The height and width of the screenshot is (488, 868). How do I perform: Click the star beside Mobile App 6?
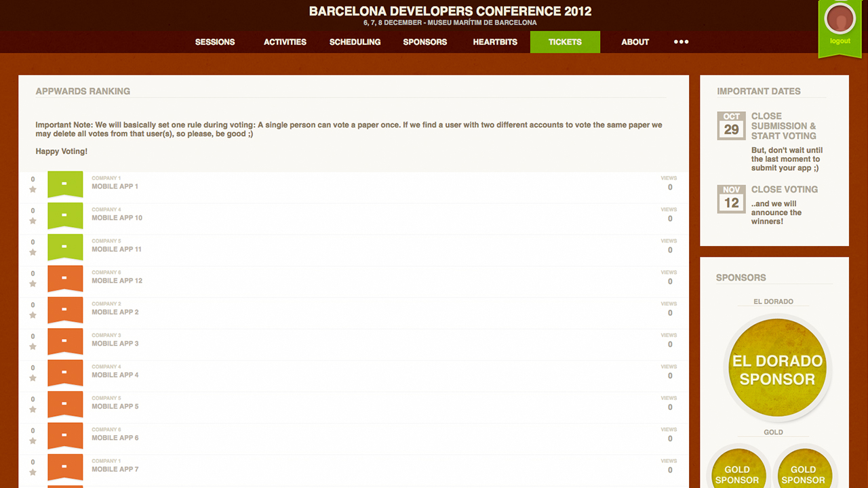(33, 441)
